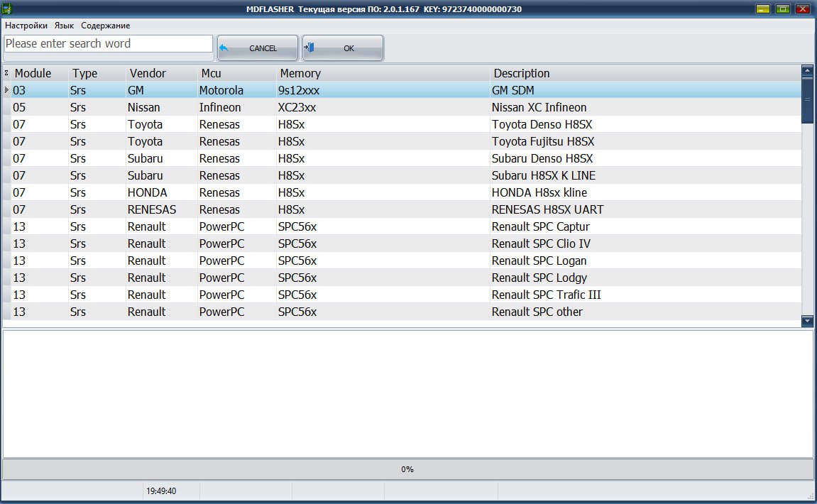
Task: Select the Renault SPC Trafic III row
Action: 402,295
